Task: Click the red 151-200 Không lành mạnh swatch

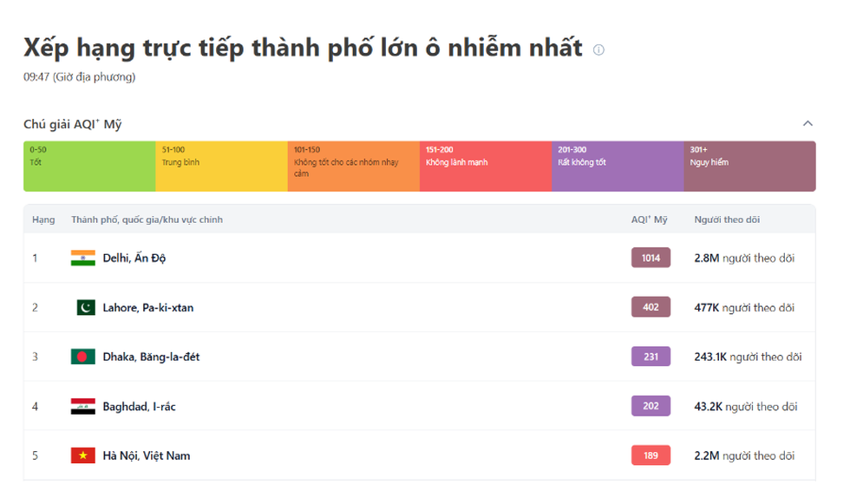Action: click(x=485, y=166)
